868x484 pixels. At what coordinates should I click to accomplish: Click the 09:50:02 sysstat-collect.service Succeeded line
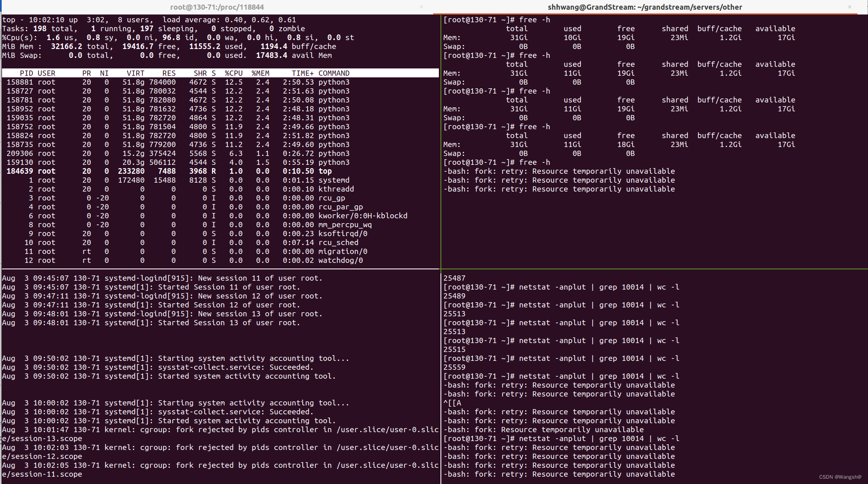(x=158, y=367)
